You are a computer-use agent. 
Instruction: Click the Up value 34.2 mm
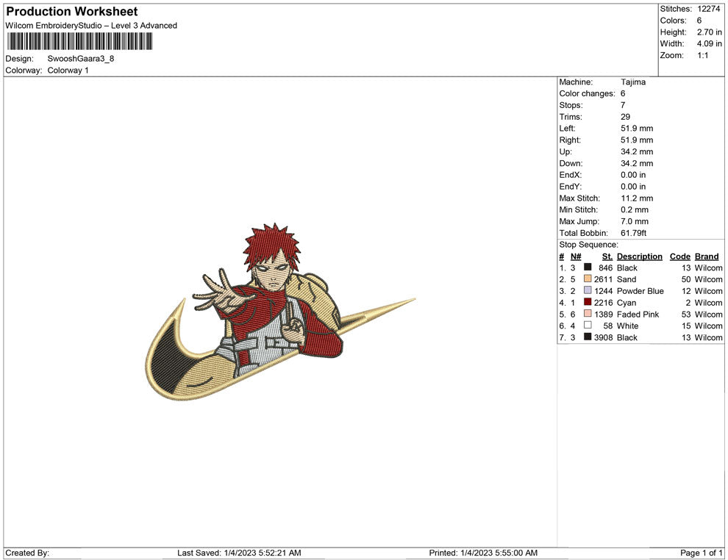coord(637,151)
